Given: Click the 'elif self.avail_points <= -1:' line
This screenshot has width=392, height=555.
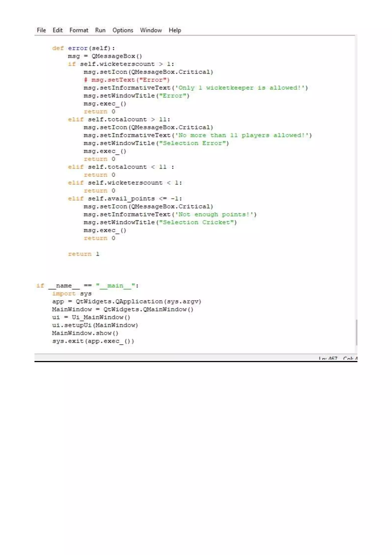Looking at the screenshot, I should click(x=125, y=199).
